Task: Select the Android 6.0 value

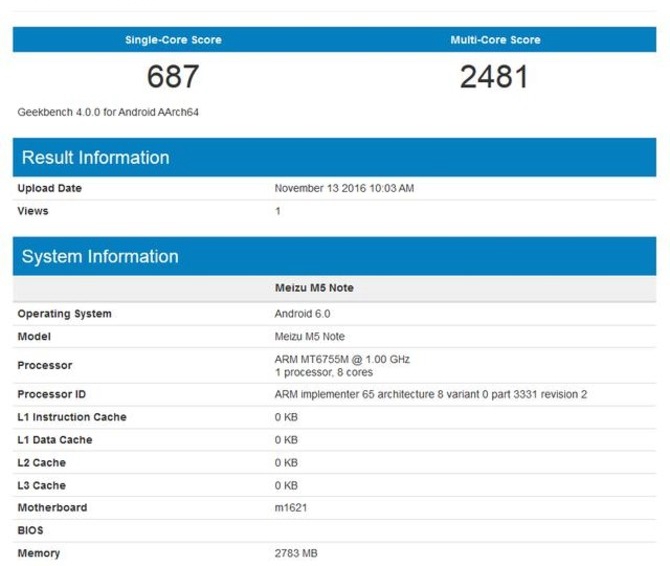Action: point(302,314)
